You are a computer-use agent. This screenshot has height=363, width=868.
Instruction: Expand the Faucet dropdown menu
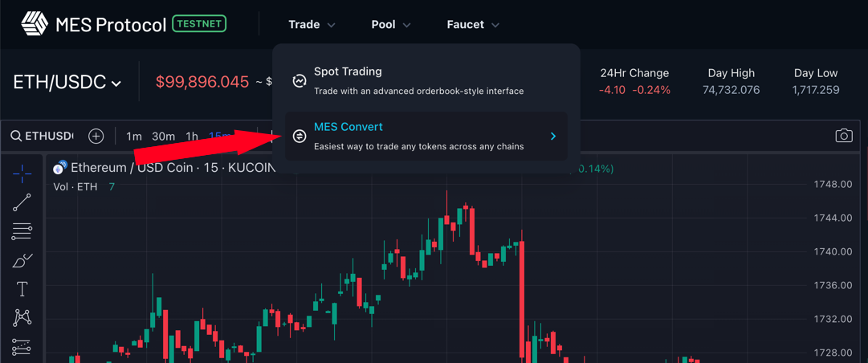[473, 24]
